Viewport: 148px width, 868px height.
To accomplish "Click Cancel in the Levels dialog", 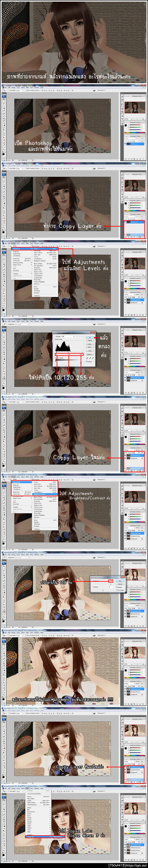I will 90,340.
